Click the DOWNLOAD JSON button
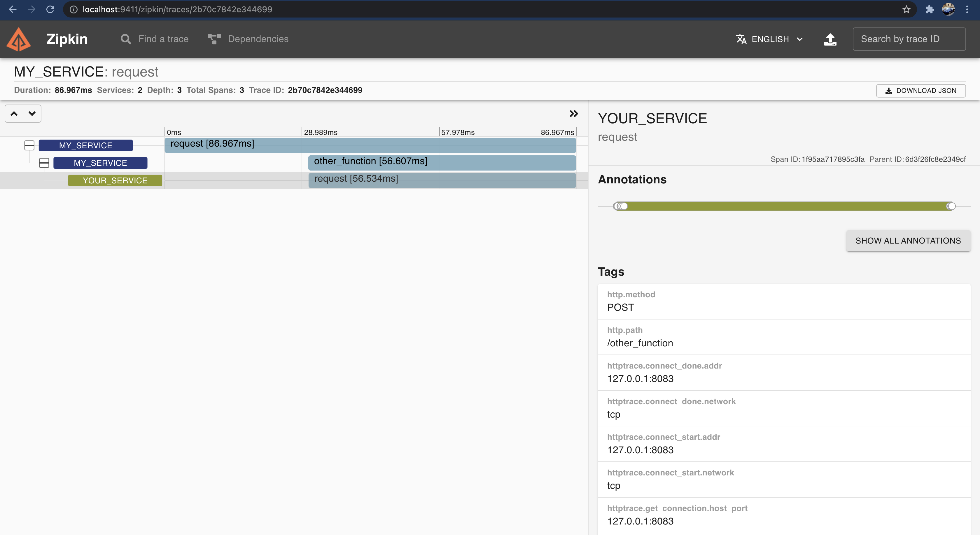Viewport: 980px width, 535px height. (920, 91)
